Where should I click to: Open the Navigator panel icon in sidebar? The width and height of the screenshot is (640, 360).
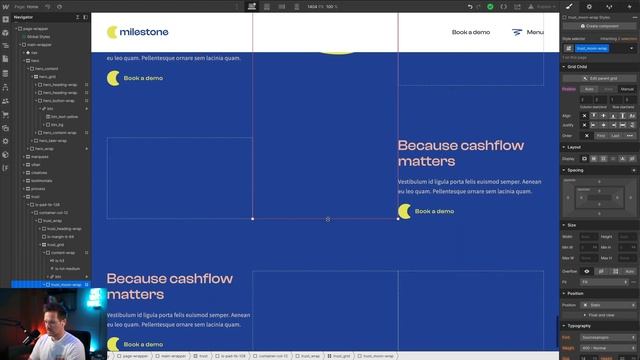(x=5, y=46)
